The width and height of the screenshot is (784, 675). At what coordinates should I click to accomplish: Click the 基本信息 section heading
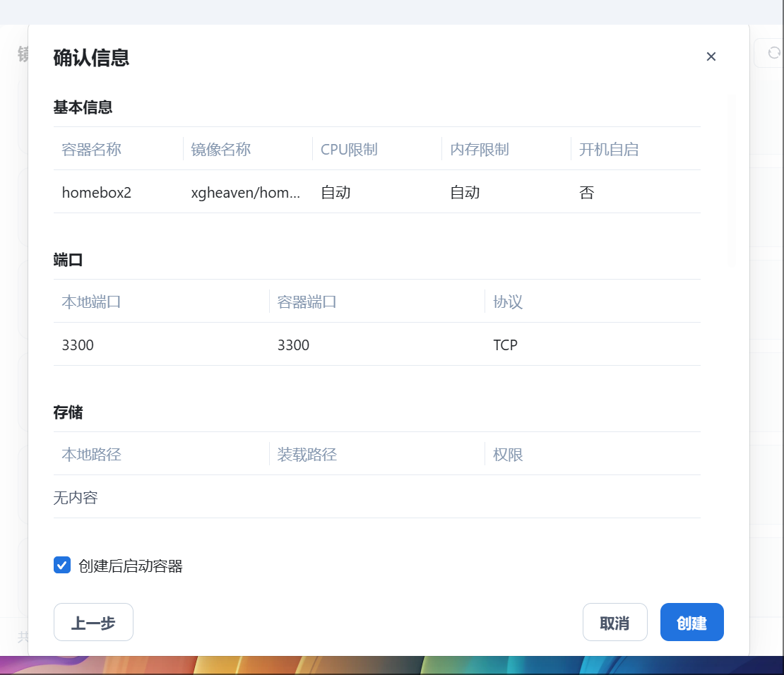click(x=83, y=107)
